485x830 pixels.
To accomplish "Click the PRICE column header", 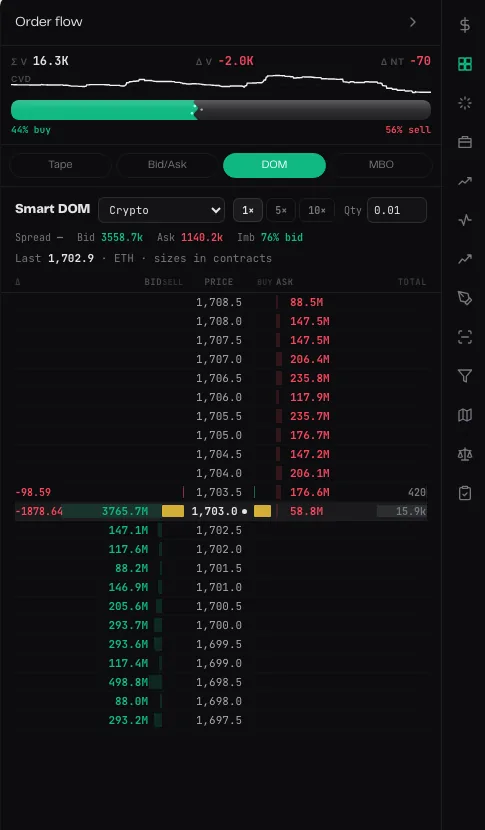I will click(219, 282).
